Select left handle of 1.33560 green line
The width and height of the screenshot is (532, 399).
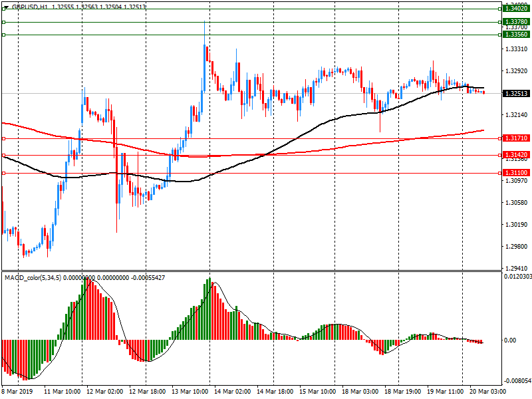(x=4, y=35)
